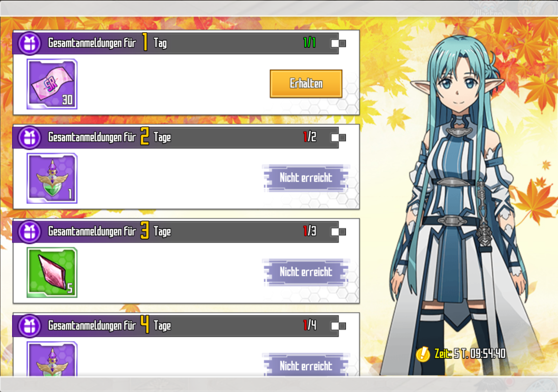Click the gift icon beside 4 Tage
Viewport: 558px width, 392px height.
point(30,326)
